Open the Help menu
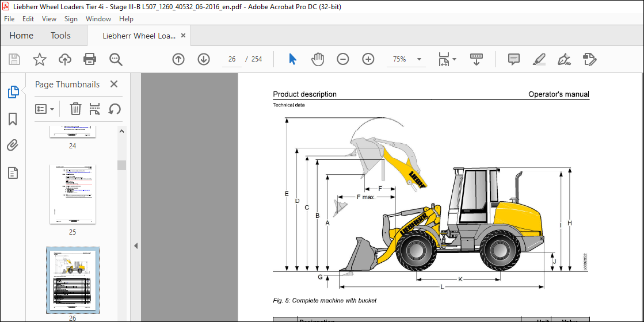The height and width of the screenshot is (322, 644). tap(126, 19)
